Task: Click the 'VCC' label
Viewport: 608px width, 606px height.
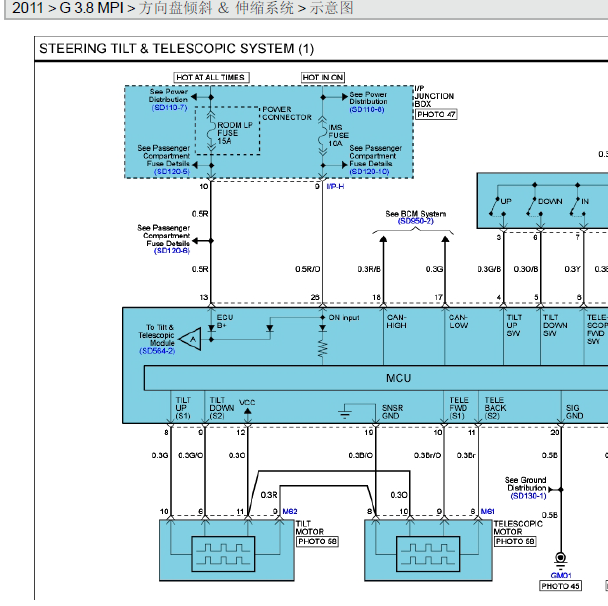Action: (x=247, y=402)
